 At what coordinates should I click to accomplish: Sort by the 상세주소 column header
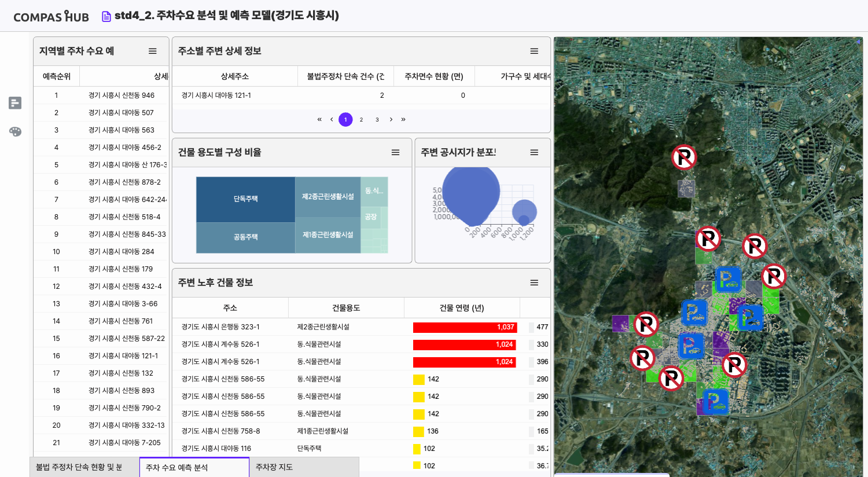coord(235,76)
